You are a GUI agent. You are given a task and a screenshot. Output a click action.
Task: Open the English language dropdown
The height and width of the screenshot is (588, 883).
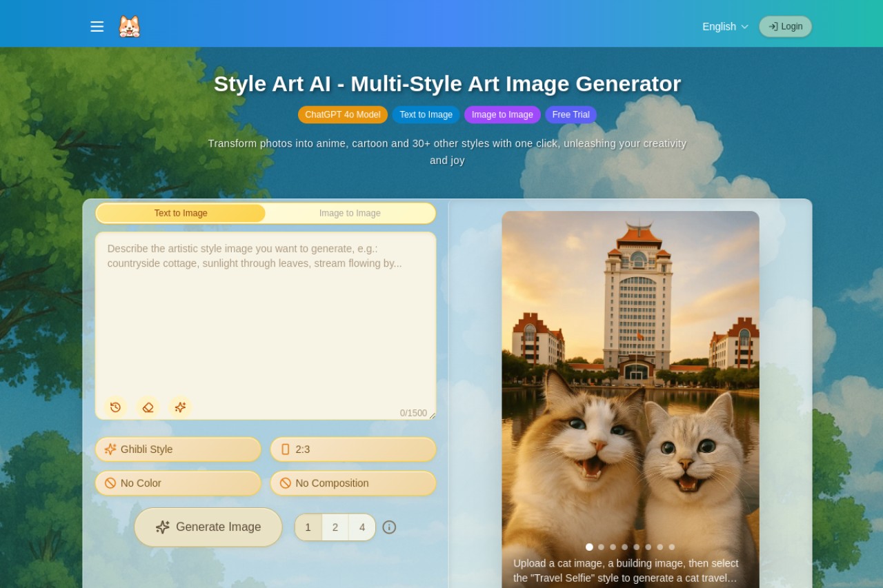[x=725, y=26]
